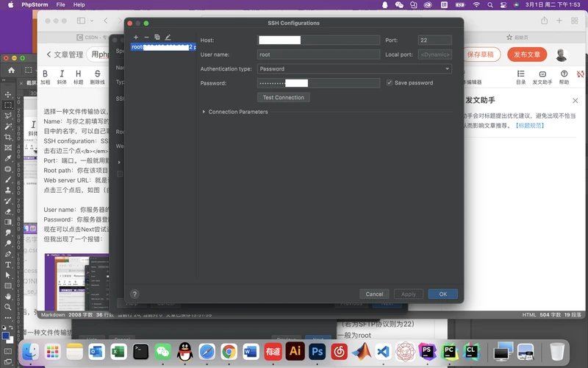Expand Connection Parameters section
588x368 pixels.
(204, 112)
